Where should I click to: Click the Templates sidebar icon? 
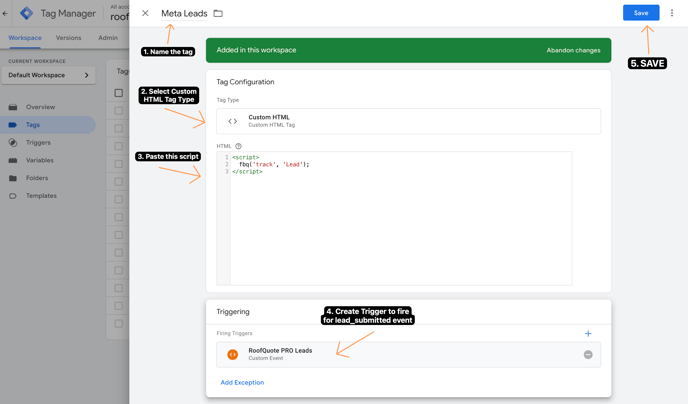pyautogui.click(x=13, y=196)
